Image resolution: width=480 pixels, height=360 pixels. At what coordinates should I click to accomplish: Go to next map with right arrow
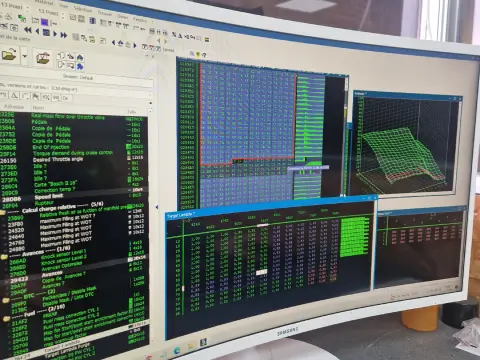(55, 34)
